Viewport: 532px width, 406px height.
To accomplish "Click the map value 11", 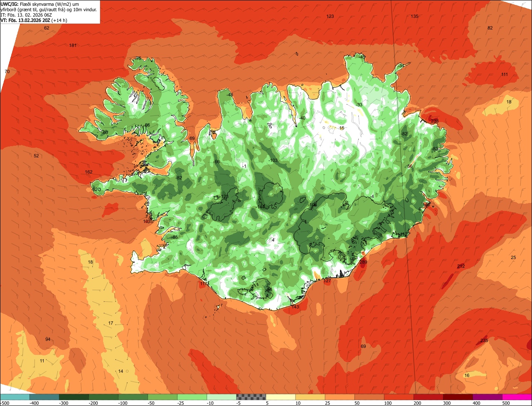I will pyautogui.click(x=42, y=361).
